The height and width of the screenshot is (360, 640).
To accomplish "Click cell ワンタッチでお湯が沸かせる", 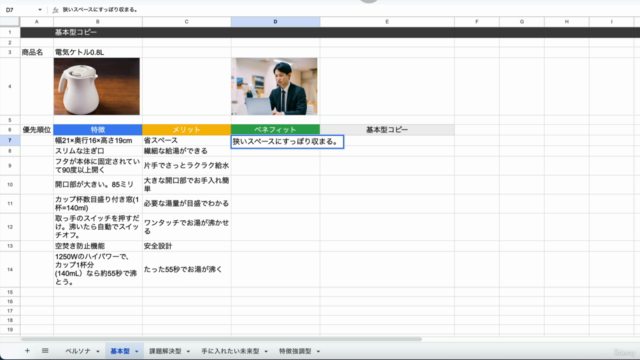I will click(x=187, y=227).
